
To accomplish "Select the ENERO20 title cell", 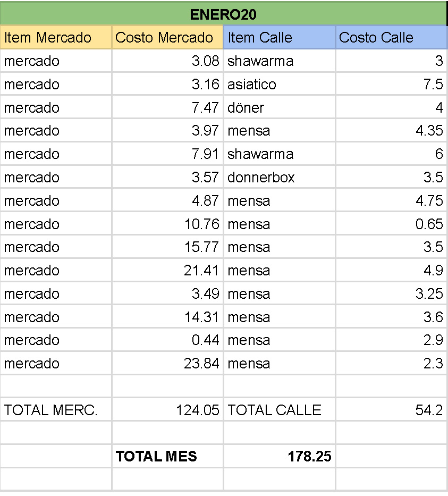I will pyautogui.click(x=223, y=14).
